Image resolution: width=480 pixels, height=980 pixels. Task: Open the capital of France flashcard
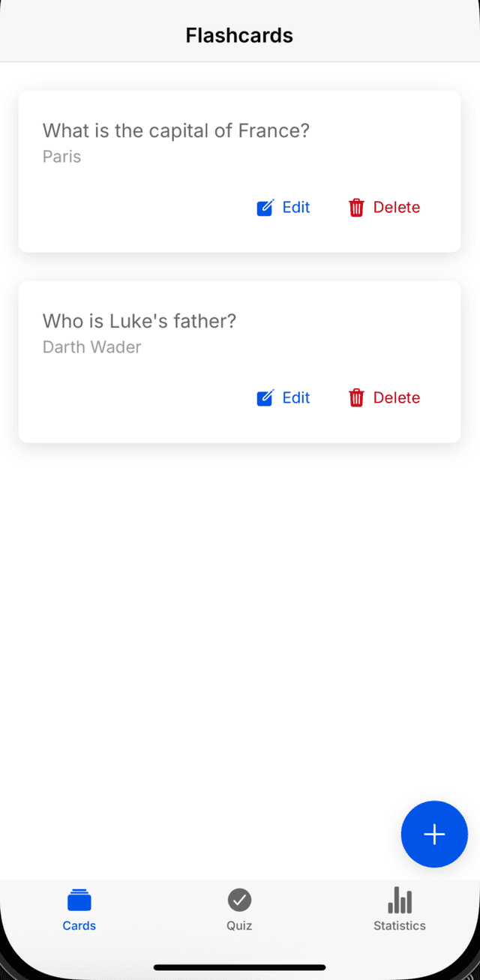[176, 130]
